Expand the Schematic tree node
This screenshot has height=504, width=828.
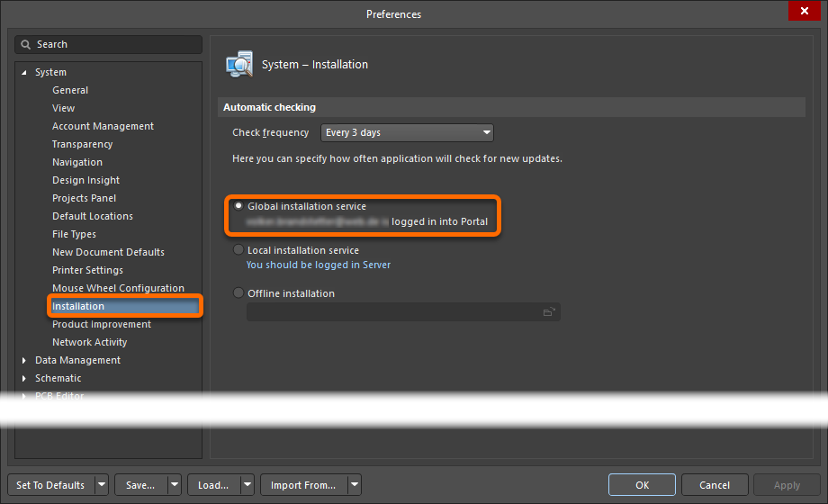[23, 378]
